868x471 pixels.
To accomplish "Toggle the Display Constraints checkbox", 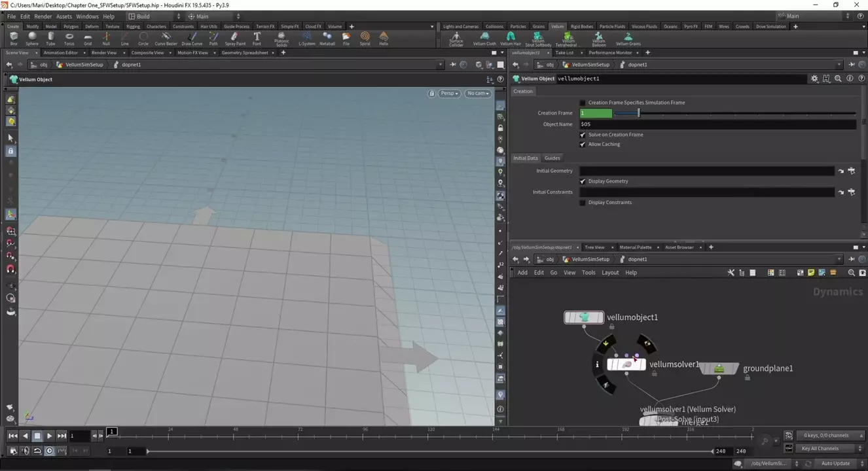I will (583, 203).
